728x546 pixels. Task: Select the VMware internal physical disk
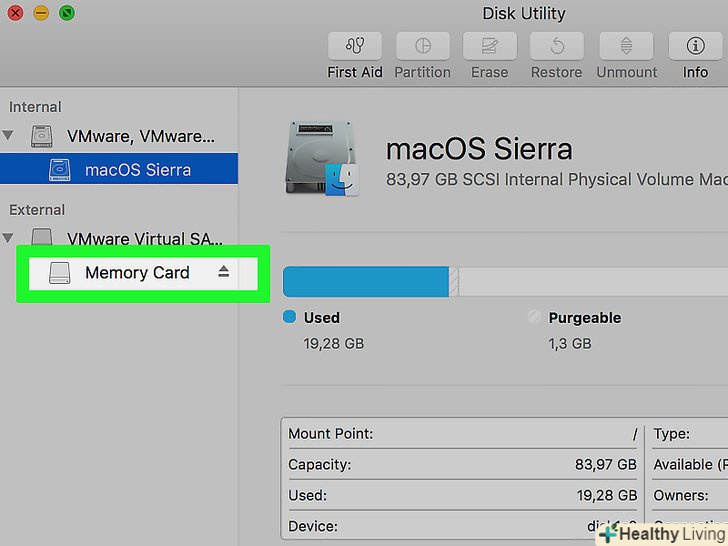point(140,135)
